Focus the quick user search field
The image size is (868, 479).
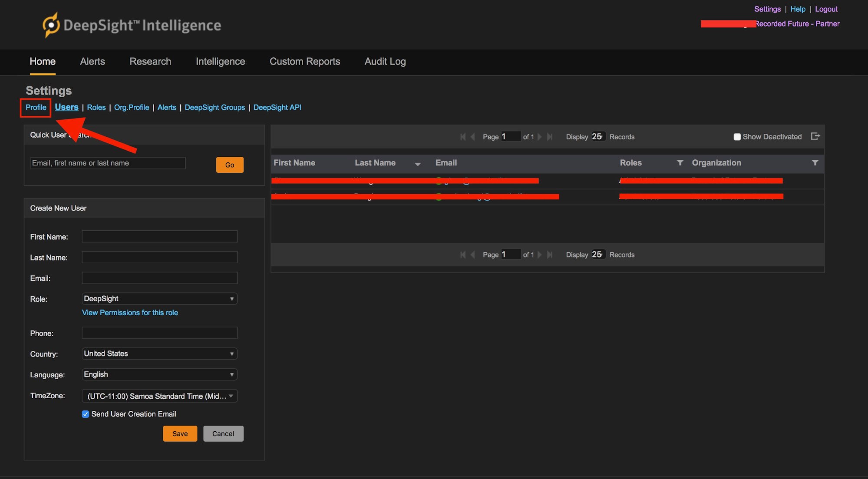[x=108, y=163]
